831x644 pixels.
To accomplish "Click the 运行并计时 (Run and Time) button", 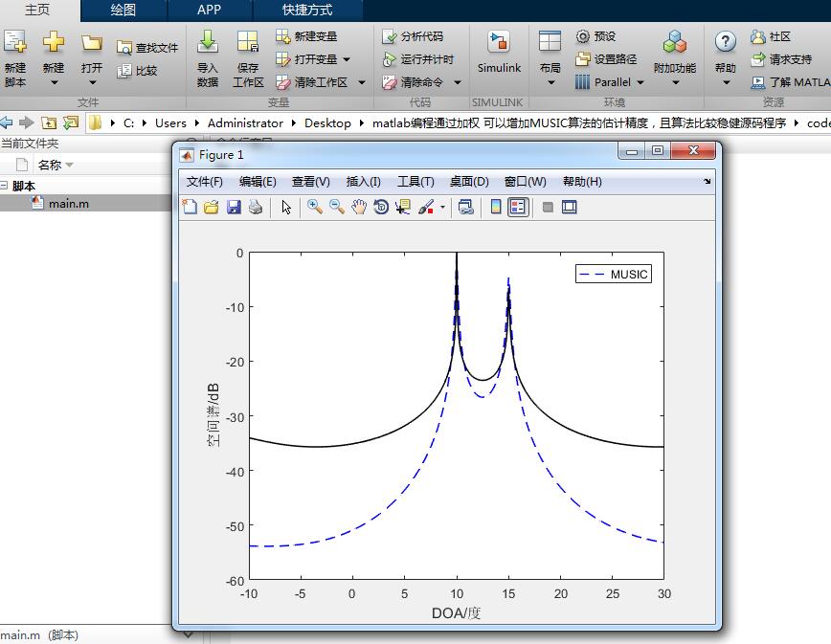I will tap(418, 58).
